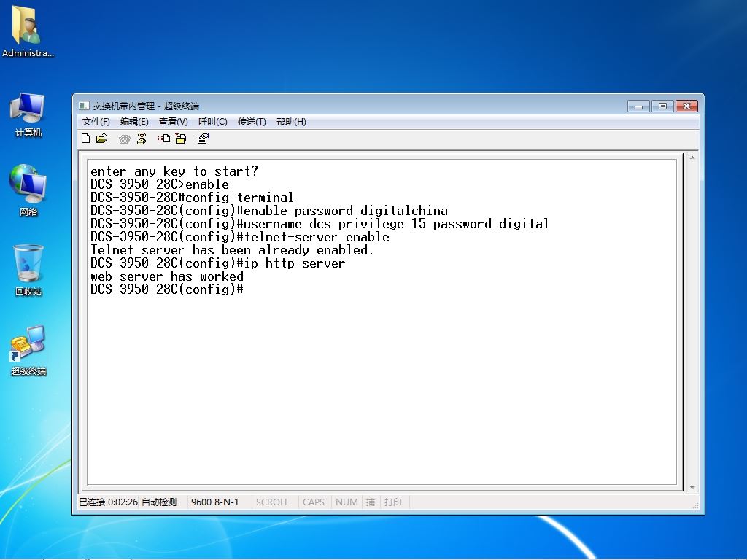
Task: Click the Send toolbar icon
Action: 164,139
